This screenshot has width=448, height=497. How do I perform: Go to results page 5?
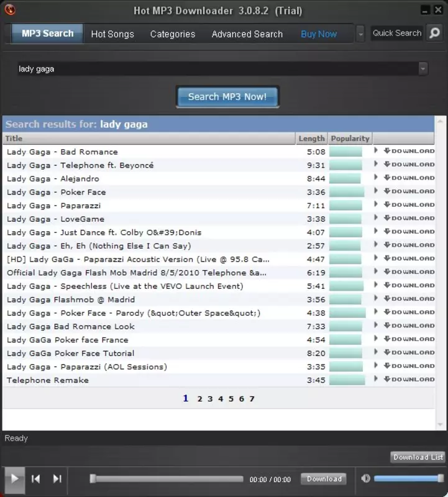pyautogui.click(x=231, y=399)
